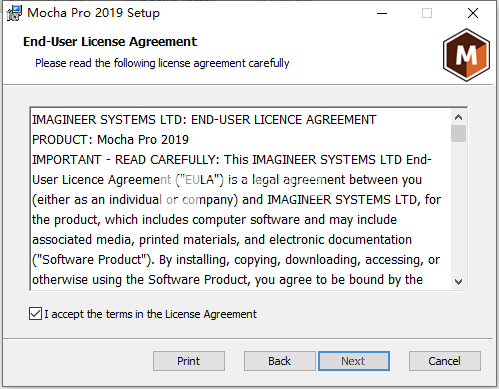Click the license scrollbar up arrow
This screenshot has height=389, width=499.
point(458,117)
